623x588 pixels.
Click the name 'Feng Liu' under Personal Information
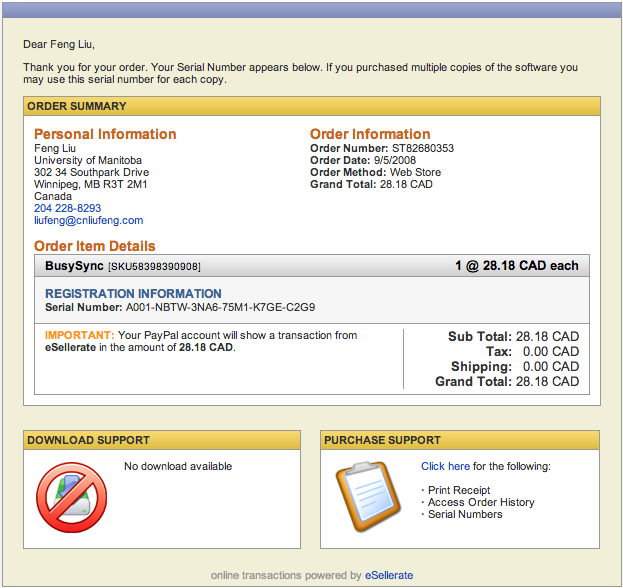(x=55, y=148)
